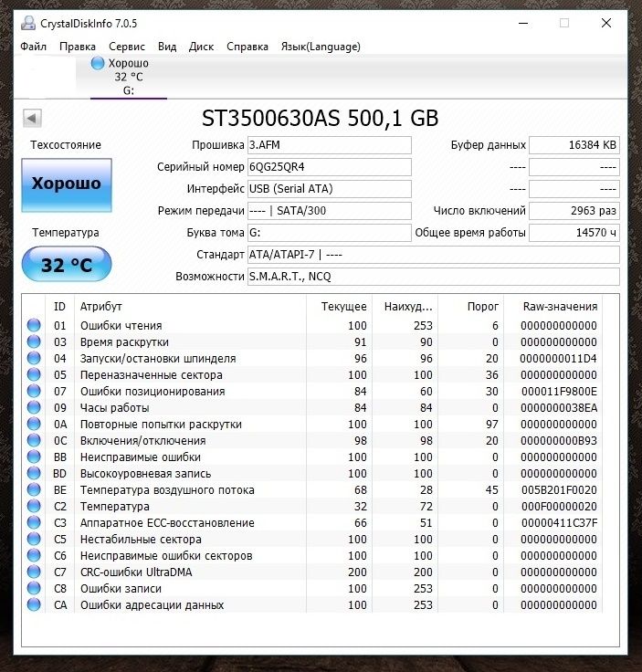Click status orb of Неисправимые ошибки секторов row
Screen dimensions: 642x672
point(34,555)
